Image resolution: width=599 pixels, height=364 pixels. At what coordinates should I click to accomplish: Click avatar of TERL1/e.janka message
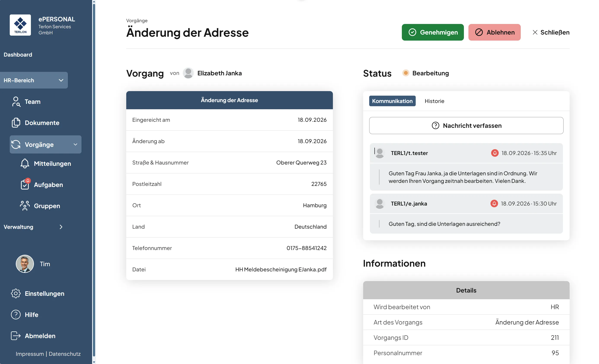point(379,204)
